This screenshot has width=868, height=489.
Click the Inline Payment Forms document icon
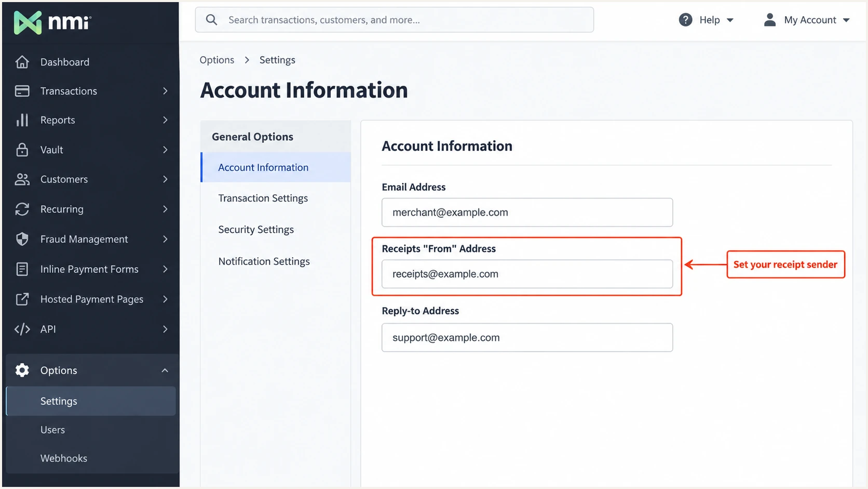click(x=22, y=269)
